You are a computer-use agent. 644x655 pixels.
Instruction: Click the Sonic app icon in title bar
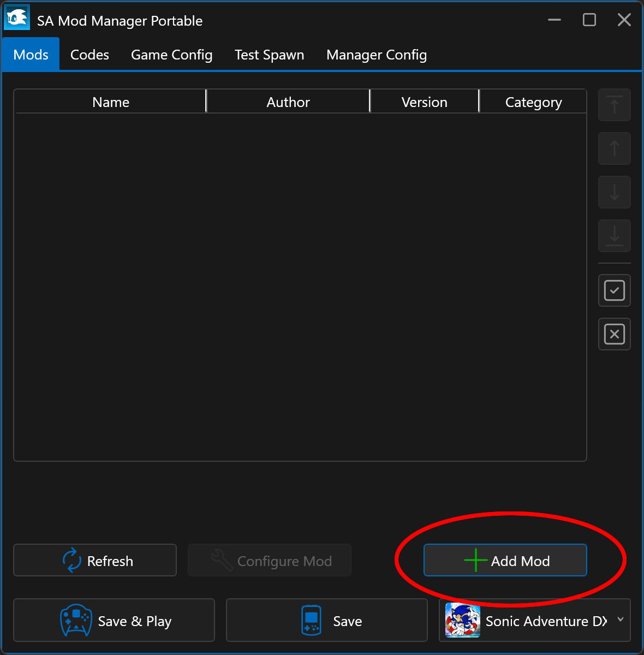pos(17,18)
